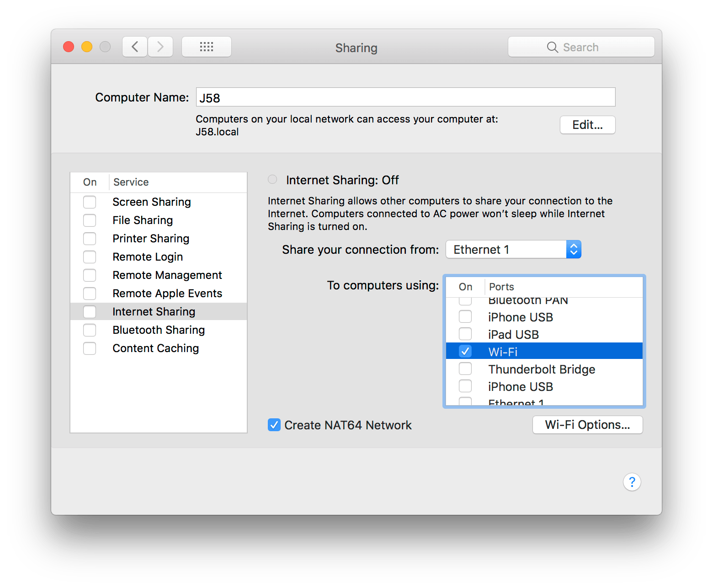Enable the Bluetooth Sharing checkbox

(90, 330)
